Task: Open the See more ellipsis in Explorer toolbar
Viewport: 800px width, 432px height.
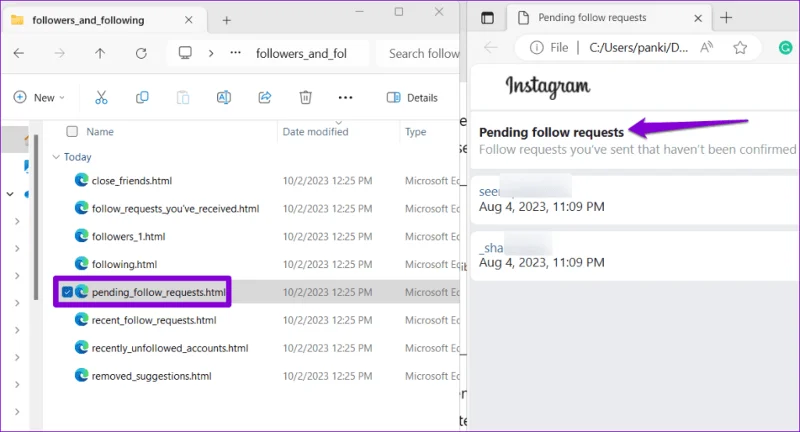Action: 345,97
